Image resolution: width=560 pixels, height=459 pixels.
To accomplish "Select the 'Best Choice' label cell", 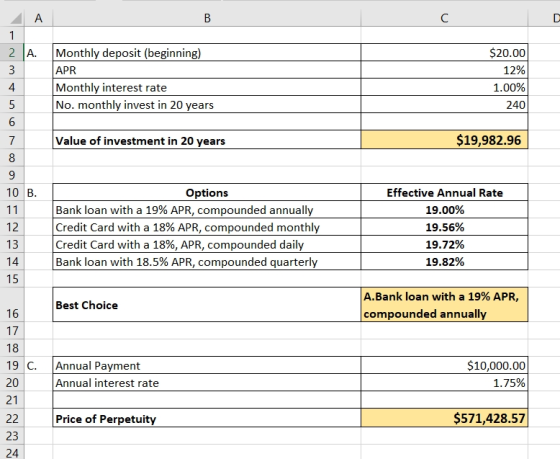I will pos(207,305).
